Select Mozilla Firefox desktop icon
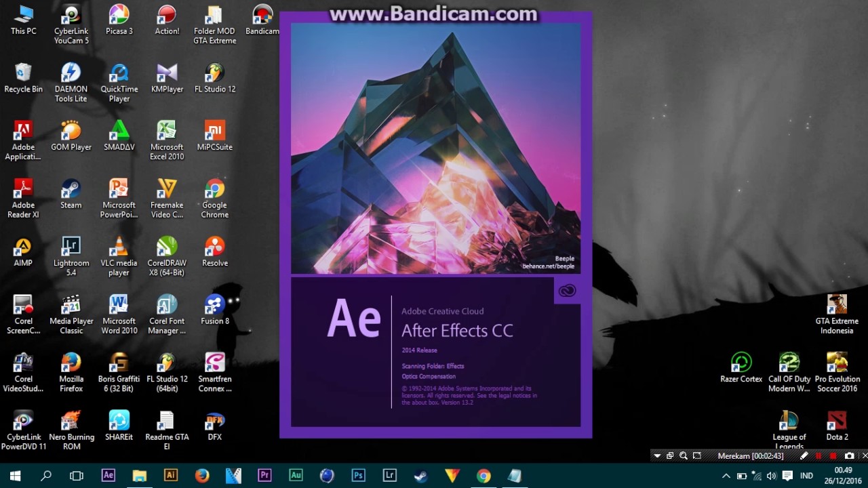Screen dimensions: 868x488 coord(71,373)
